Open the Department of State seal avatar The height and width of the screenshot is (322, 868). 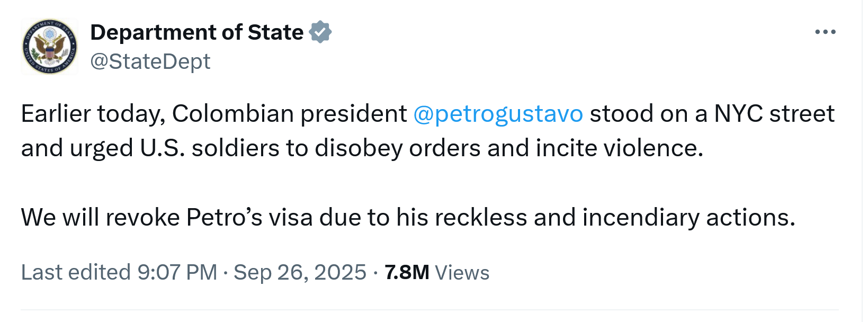[49, 47]
